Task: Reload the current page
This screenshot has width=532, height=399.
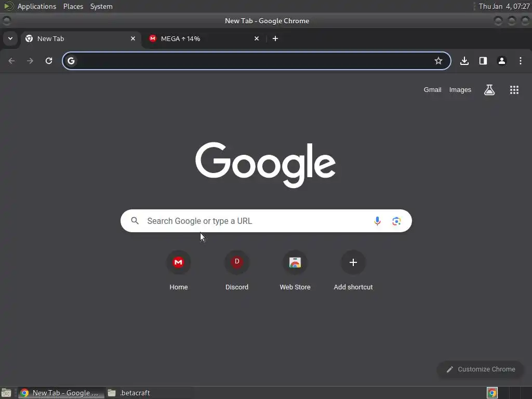Action: (49, 61)
